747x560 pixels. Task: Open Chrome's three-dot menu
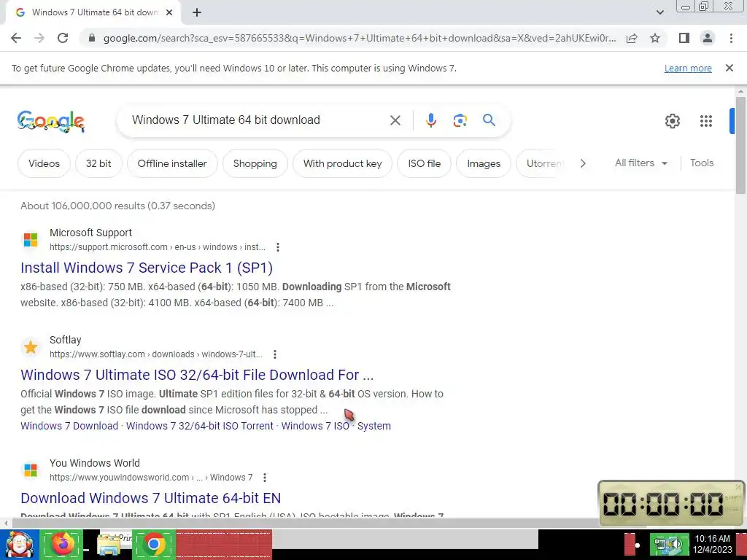(731, 38)
